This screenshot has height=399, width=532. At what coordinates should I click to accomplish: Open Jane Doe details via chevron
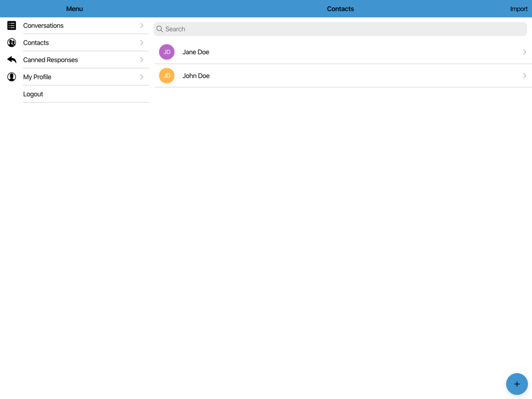(x=525, y=52)
